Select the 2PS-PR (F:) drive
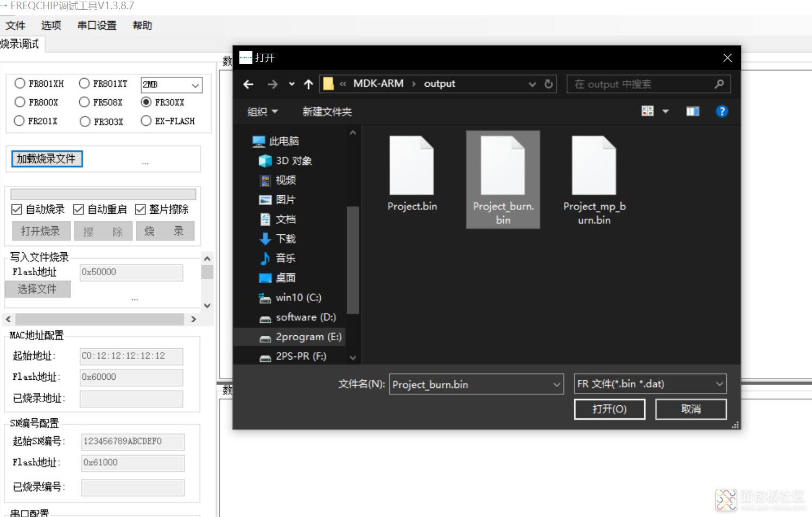Image resolution: width=812 pixels, height=517 pixels. [x=293, y=356]
